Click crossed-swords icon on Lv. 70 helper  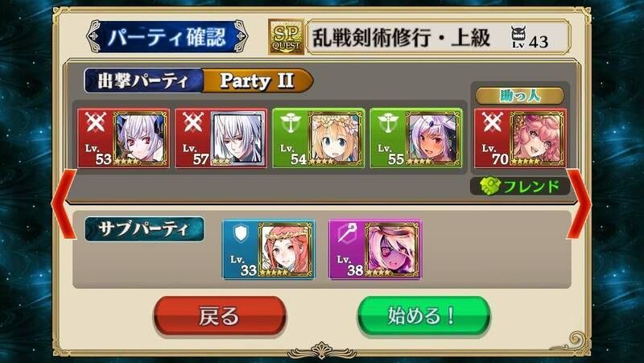(x=492, y=122)
